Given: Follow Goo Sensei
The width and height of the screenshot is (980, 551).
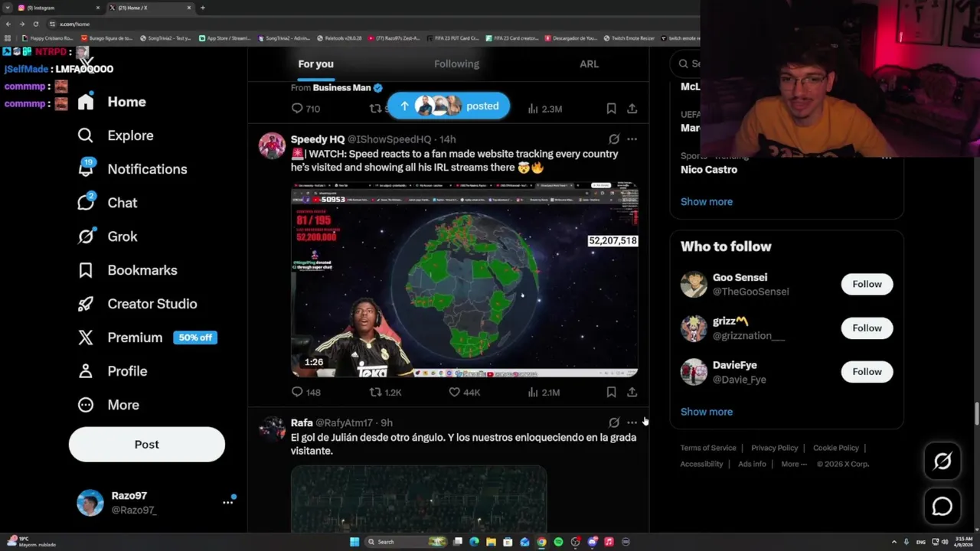Looking at the screenshot, I should pyautogui.click(x=867, y=284).
